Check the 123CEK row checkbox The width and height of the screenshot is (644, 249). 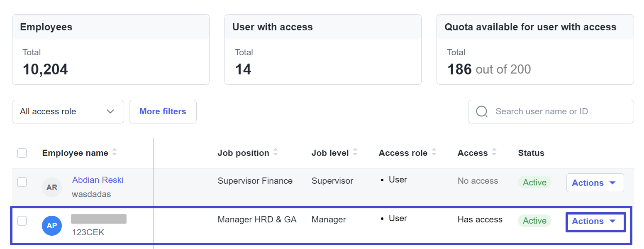pyautogui.click(x=22, y=221)
